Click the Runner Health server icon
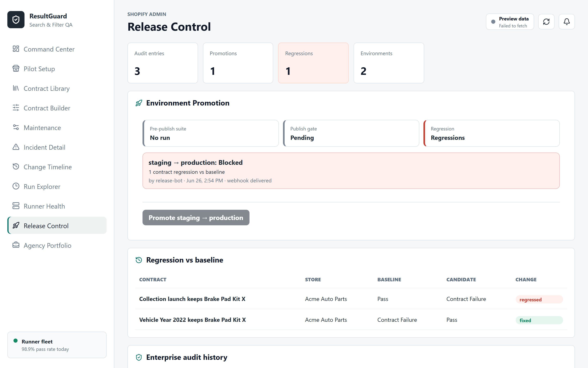This screenshot has height=368, width=588. coord(16,206)
